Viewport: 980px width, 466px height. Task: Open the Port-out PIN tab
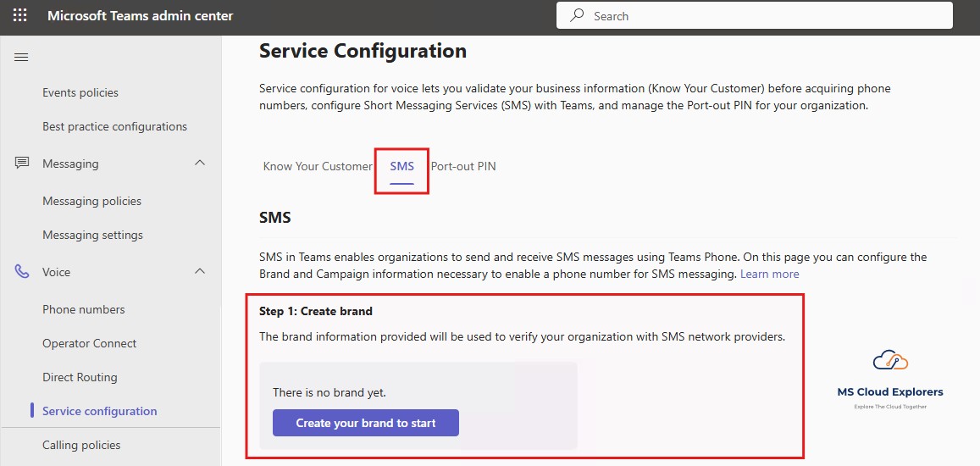click(x=463, y=166)
